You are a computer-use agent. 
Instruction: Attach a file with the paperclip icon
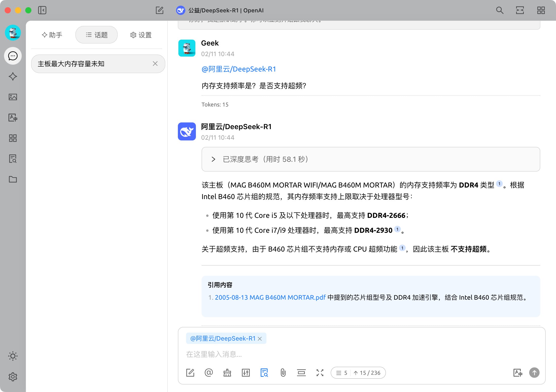click(283, 373)
